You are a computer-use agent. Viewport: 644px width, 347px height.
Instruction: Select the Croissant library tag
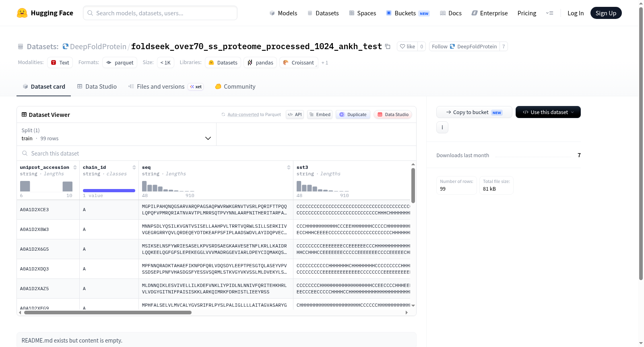point(299,62)
